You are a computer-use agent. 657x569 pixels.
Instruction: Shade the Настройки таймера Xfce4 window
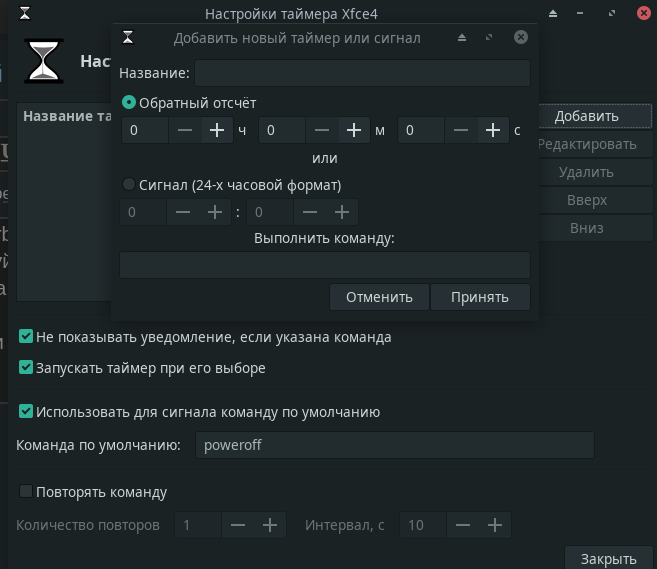pos(553,13)
